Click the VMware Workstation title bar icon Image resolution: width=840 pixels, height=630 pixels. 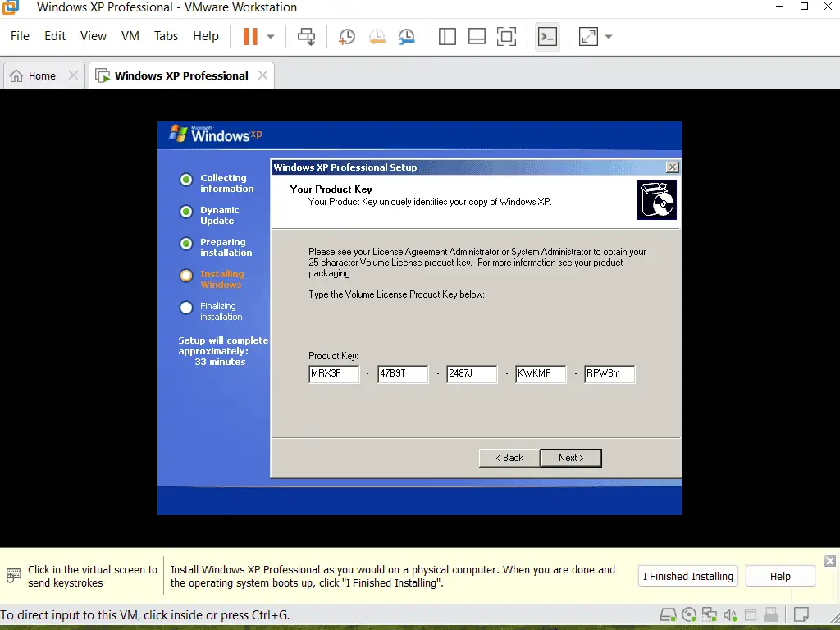point(11,7)
